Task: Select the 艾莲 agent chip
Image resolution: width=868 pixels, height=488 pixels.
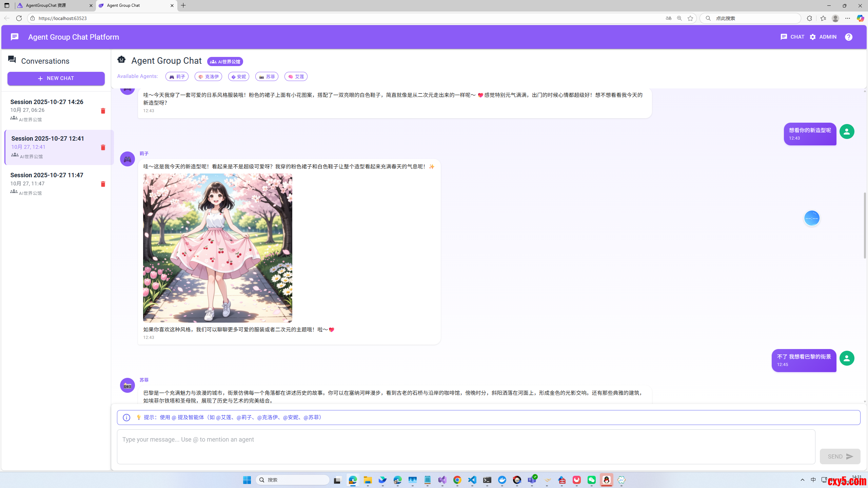Action: 295,76
